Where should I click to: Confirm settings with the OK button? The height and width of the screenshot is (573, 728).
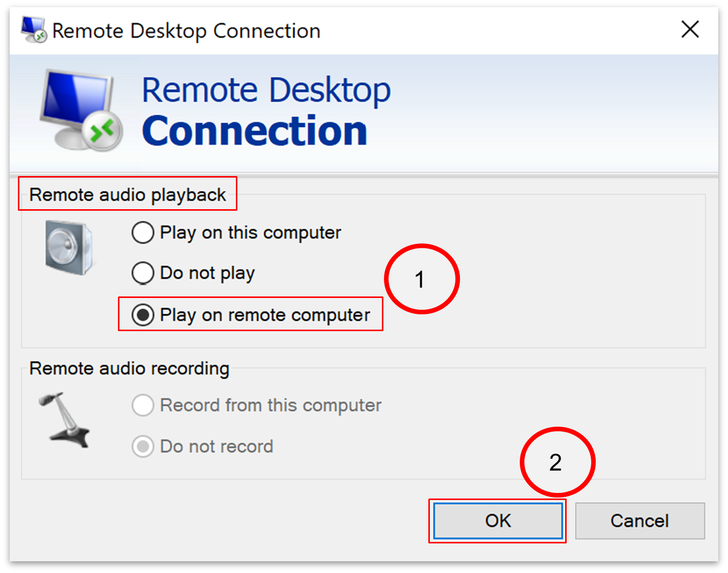click(498, 521)
